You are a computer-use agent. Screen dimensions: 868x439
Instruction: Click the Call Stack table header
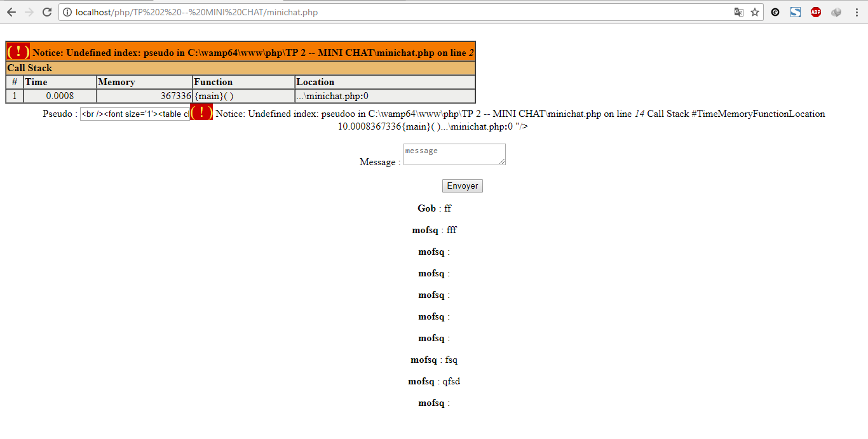[x=30, y=68]
